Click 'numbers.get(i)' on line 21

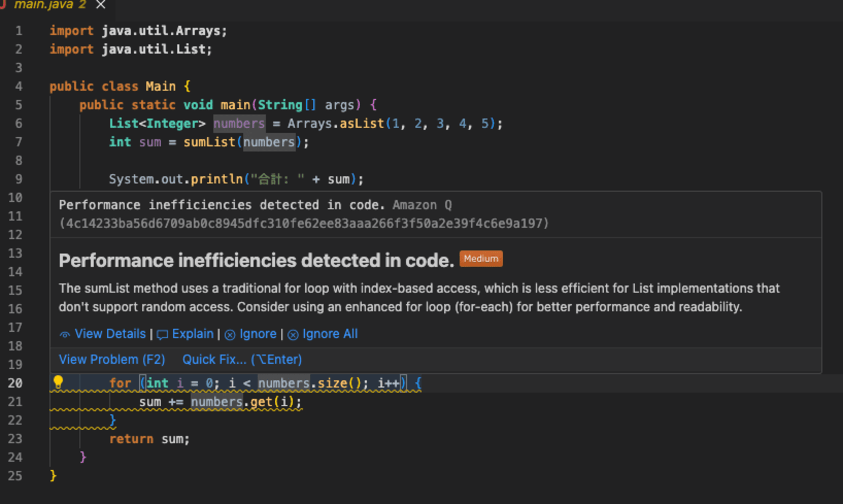(x=246, y=402)
